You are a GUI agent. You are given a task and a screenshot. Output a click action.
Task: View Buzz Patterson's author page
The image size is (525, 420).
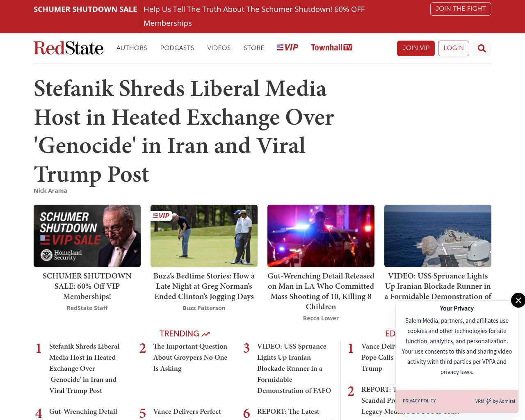(x=204, y=308)
